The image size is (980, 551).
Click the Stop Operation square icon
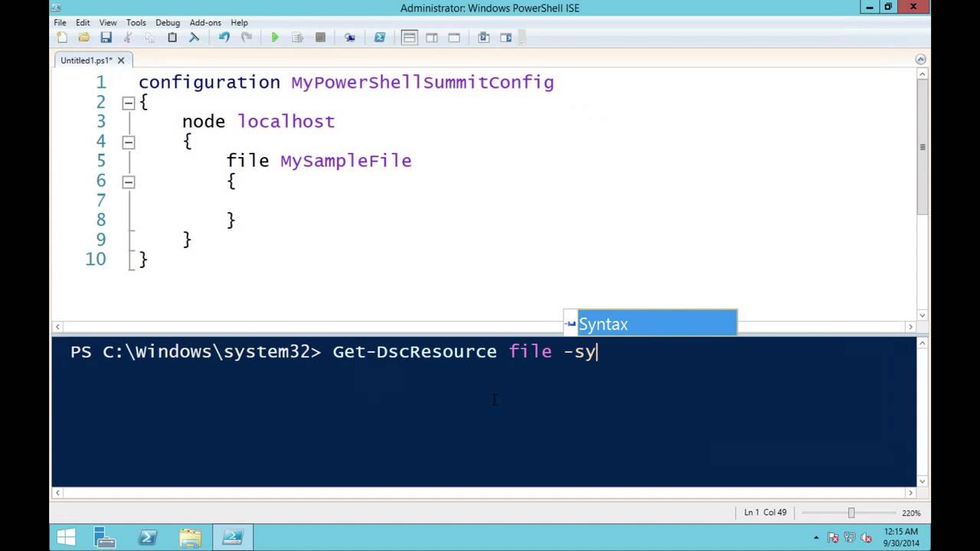[x=320, y=37]
